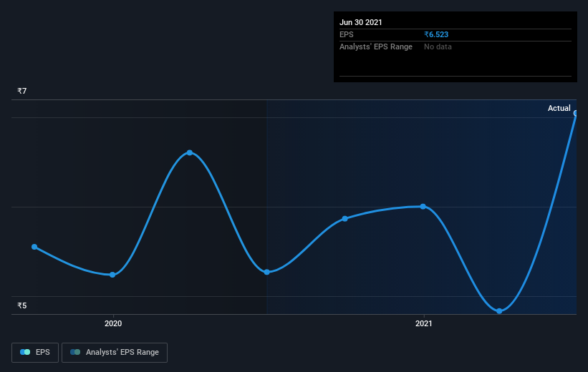Click the 'Actual' chart label

click(559, 108)
